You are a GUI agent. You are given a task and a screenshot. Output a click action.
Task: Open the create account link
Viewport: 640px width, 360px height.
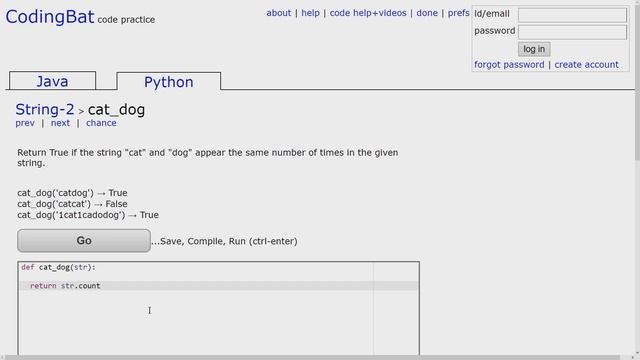tap(586, 64)
